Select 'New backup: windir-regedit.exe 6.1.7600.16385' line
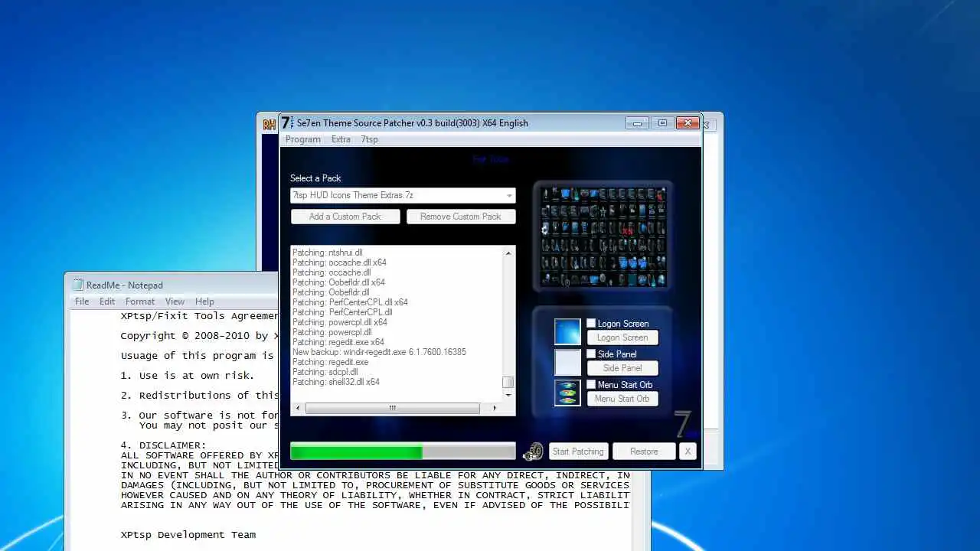 pos(379,352)
